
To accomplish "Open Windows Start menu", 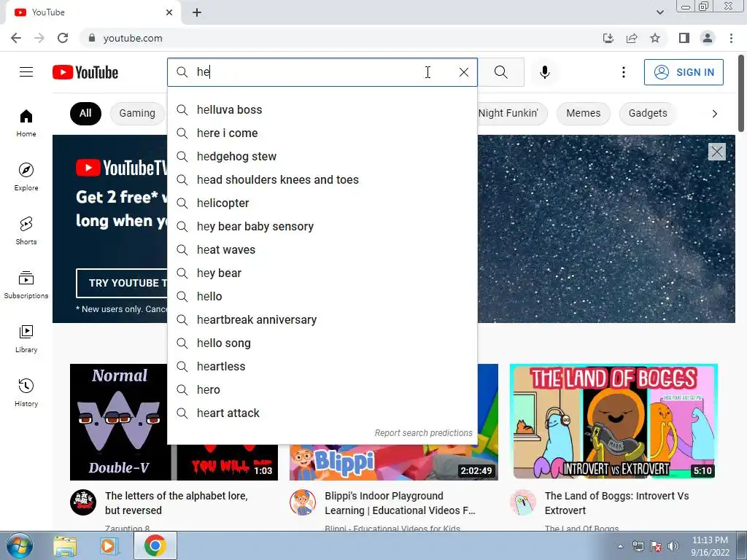I will point(20,545).
